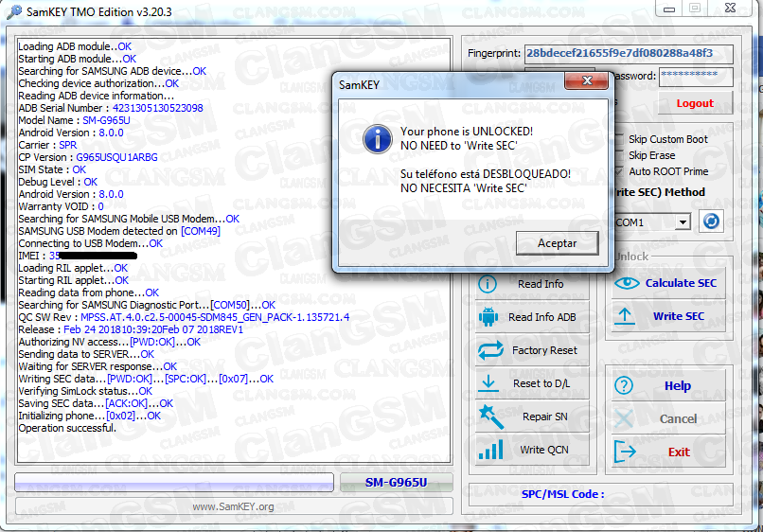763x532 pixels.
Task: Click the Factory Reset label
Action: (544, 350)
